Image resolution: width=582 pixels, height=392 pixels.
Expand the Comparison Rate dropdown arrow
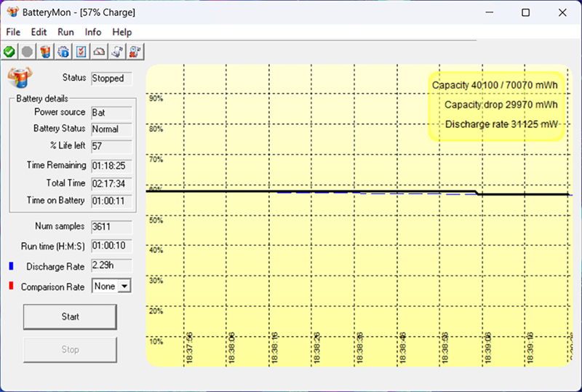[x=124, y=287]
